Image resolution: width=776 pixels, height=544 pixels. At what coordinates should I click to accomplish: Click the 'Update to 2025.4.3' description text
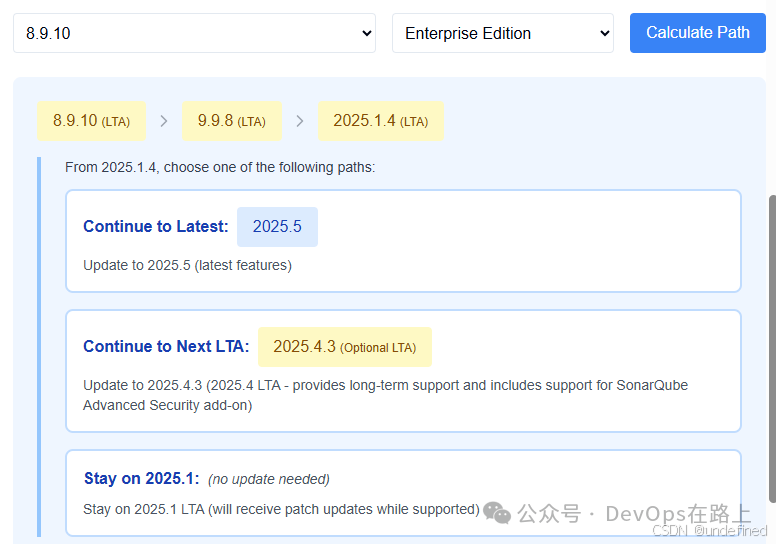386,395
